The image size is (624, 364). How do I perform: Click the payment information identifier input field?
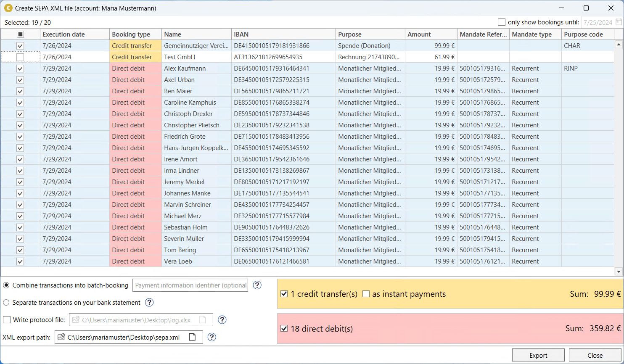pos(190,285)
